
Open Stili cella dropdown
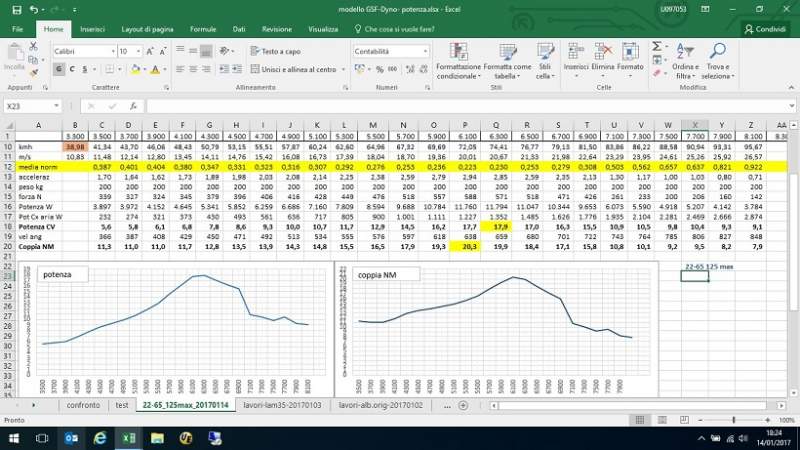[x=545, y=62]
